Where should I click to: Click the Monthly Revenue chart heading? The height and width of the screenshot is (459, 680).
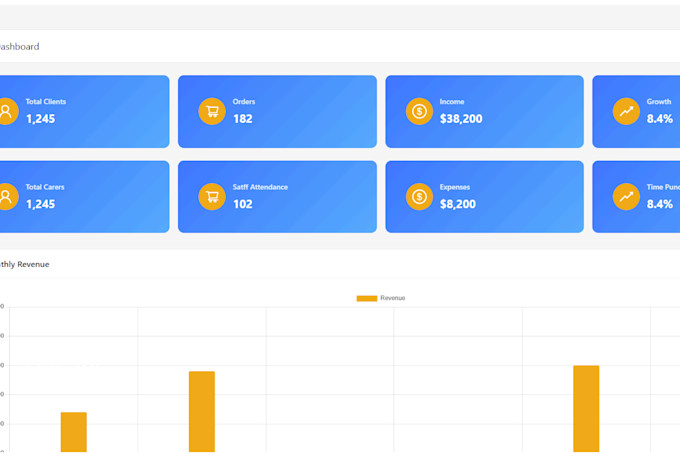click(x=24, y=264)
